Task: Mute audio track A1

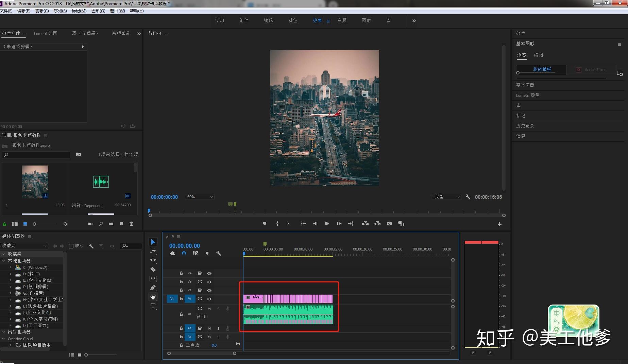Action: [x=209, y=309]
